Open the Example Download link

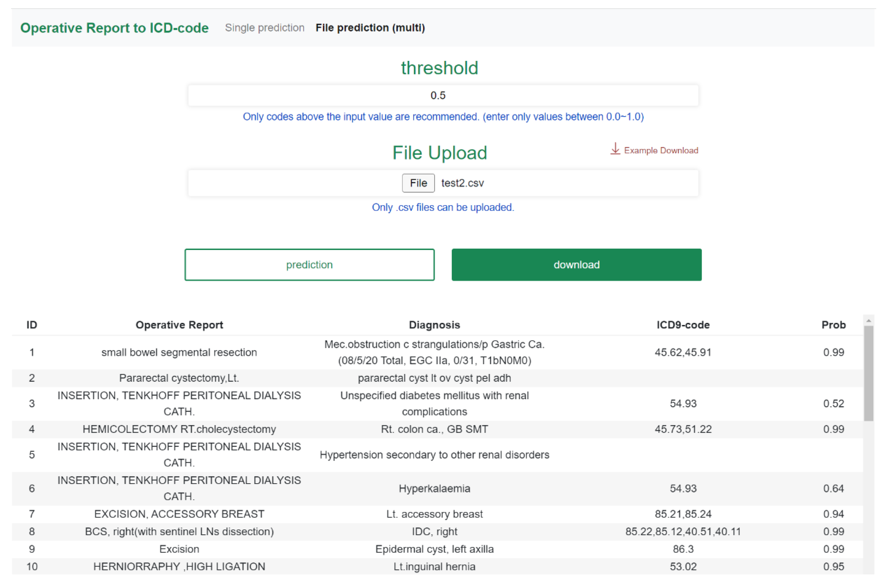click(x=661, y=150)
